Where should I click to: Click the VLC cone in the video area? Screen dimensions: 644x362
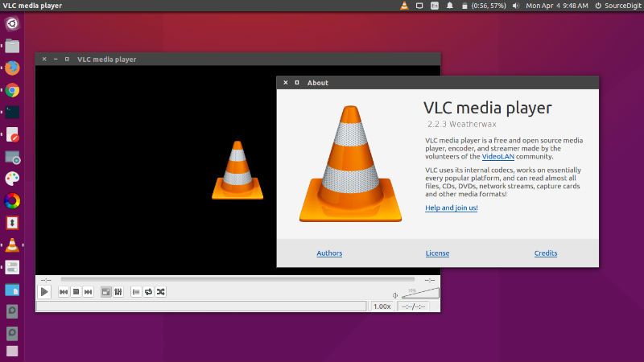(x=237, y=171)
